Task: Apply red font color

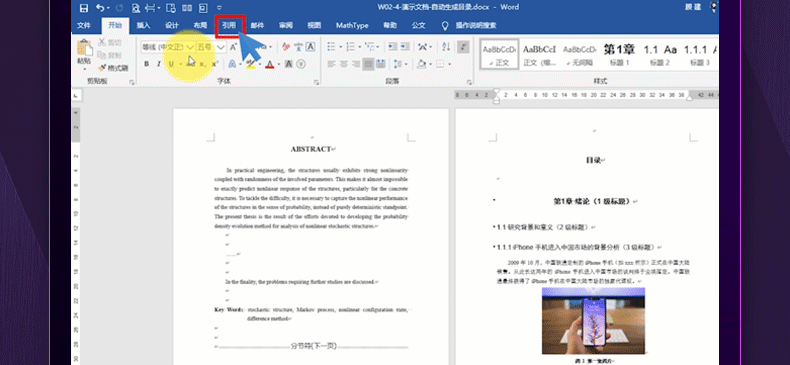Action: 269,64
